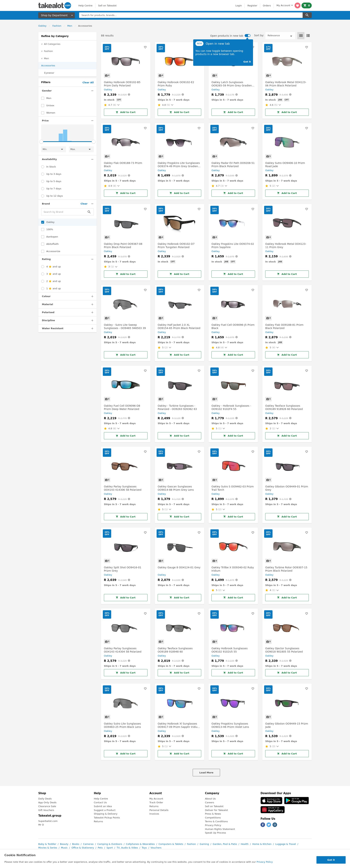Click the Search by Brand field
The width and height of the screenshot is (350, 868).
tap(67, 212)
